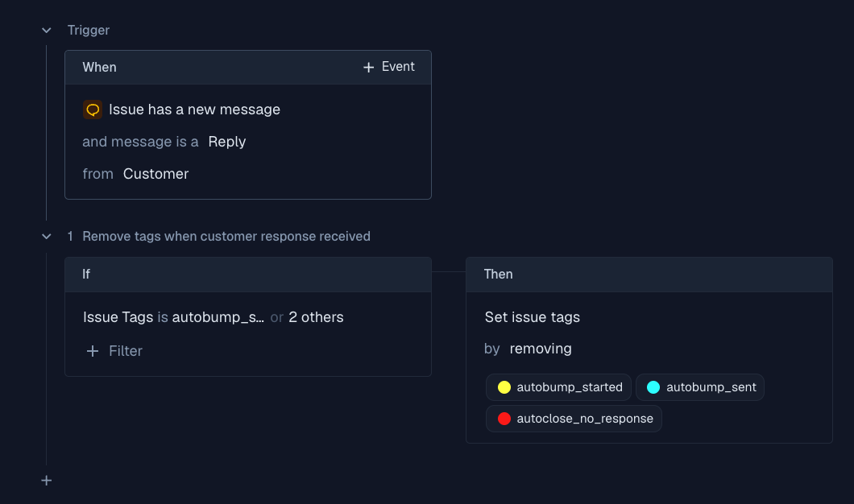Image resolution: width=854 pixels, height=504 pixels.
Task: Click the yellow autobump_started color dot
Action: point(504,387)
